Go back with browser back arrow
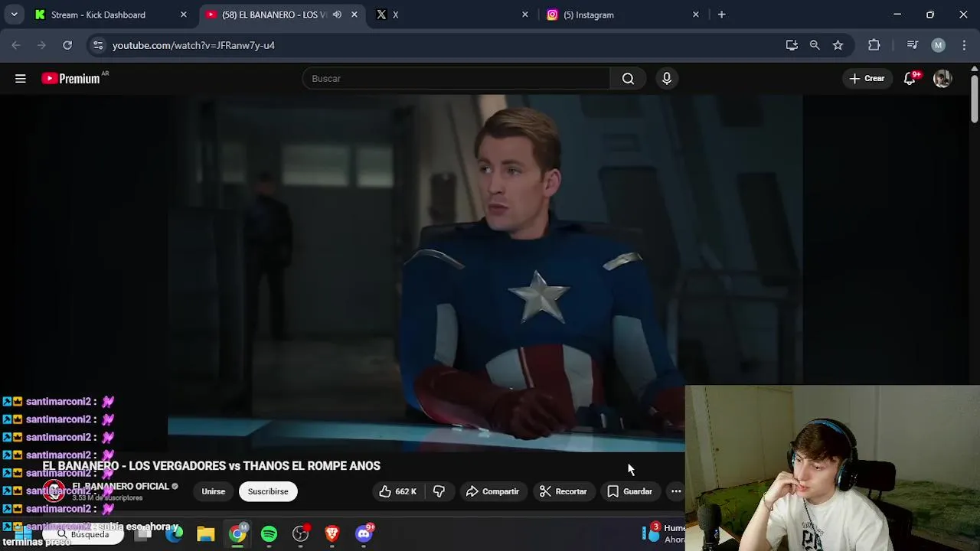The width and height of the screenshot is (980, 551). (16, 45)
